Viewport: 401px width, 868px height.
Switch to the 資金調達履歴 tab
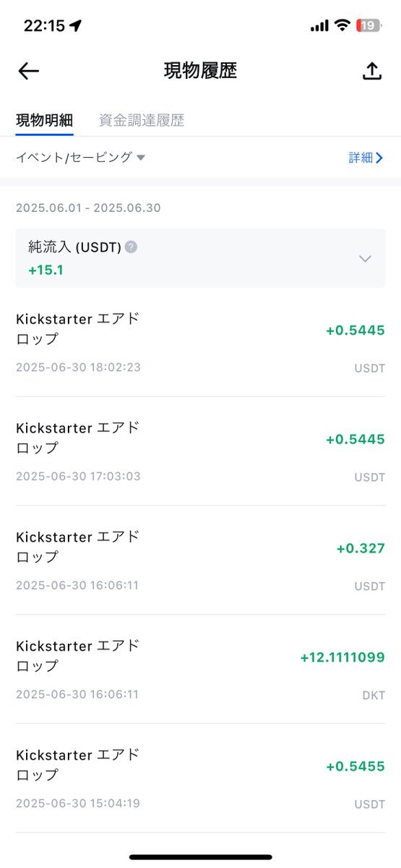tap(142, 120)
